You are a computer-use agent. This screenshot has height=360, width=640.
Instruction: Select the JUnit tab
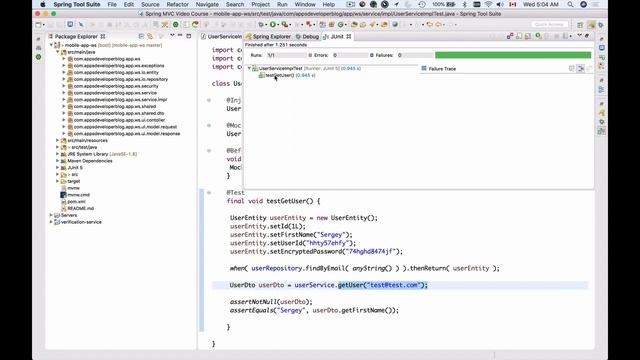point(337,36)
